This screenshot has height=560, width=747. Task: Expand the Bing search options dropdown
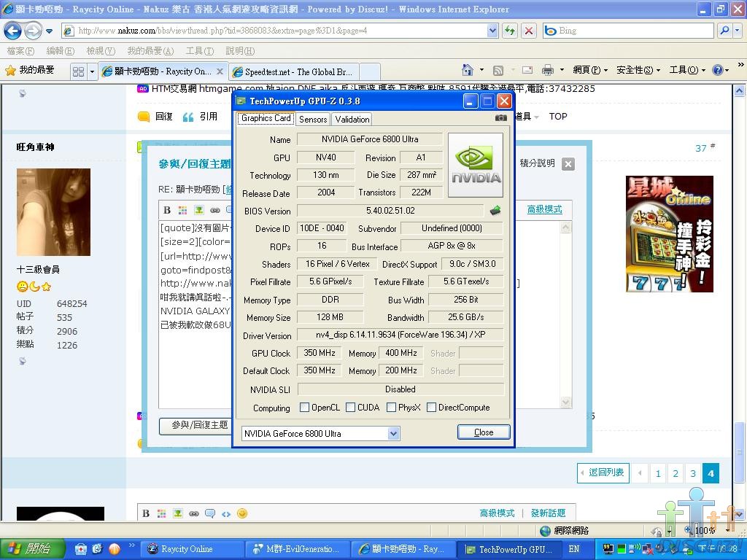(737, 31)
